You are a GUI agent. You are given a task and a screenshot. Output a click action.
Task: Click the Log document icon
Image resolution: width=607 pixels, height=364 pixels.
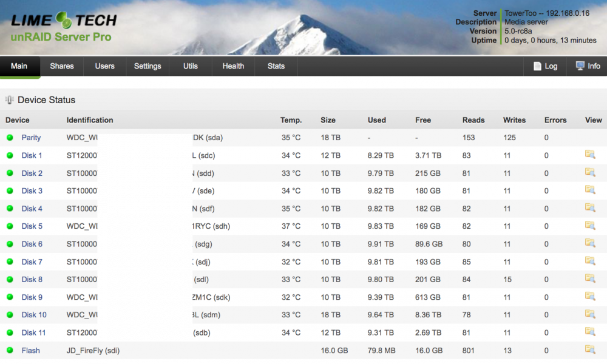tap(537, 66)
